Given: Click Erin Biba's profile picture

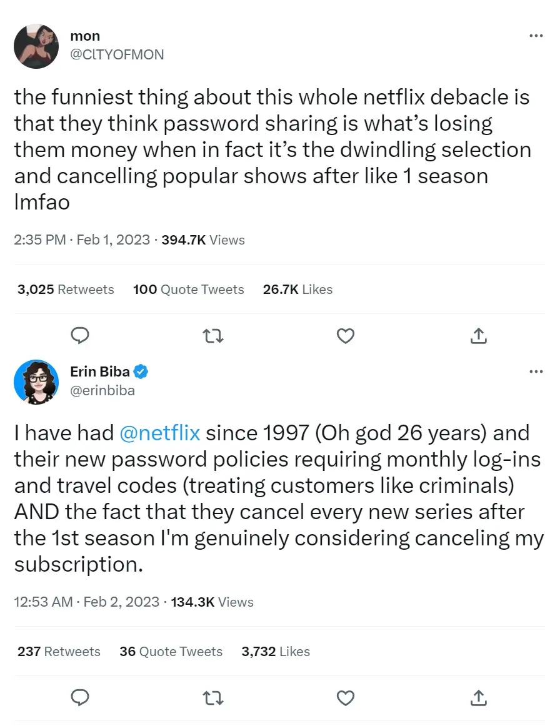Looking at the screenshot, I should pos(36,382).
